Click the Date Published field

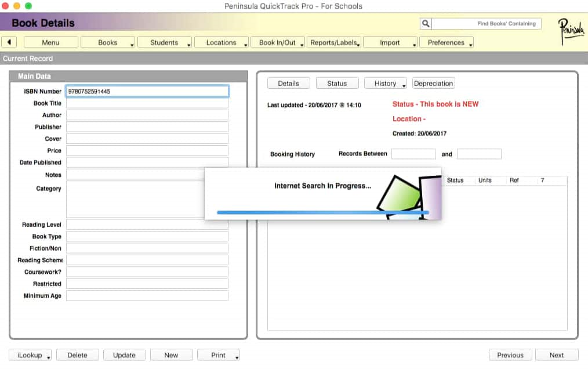pos(147,162)
